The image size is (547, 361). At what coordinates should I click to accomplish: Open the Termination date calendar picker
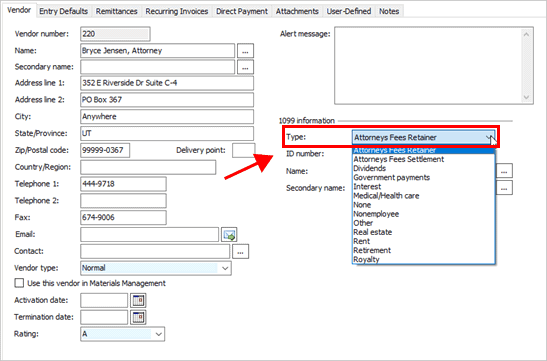click(138, 317)
